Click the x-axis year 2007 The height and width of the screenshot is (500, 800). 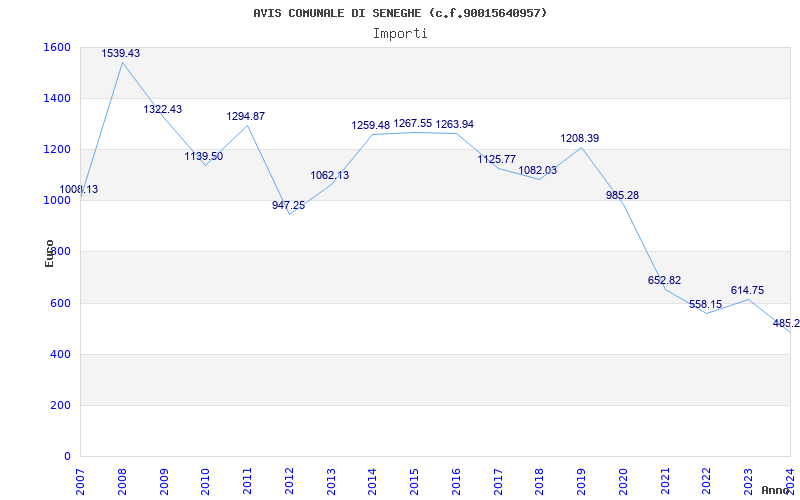coord(81,482)
